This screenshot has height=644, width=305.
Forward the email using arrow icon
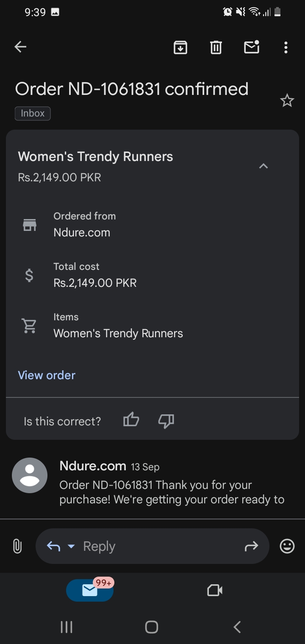click(x=251, y=547)
